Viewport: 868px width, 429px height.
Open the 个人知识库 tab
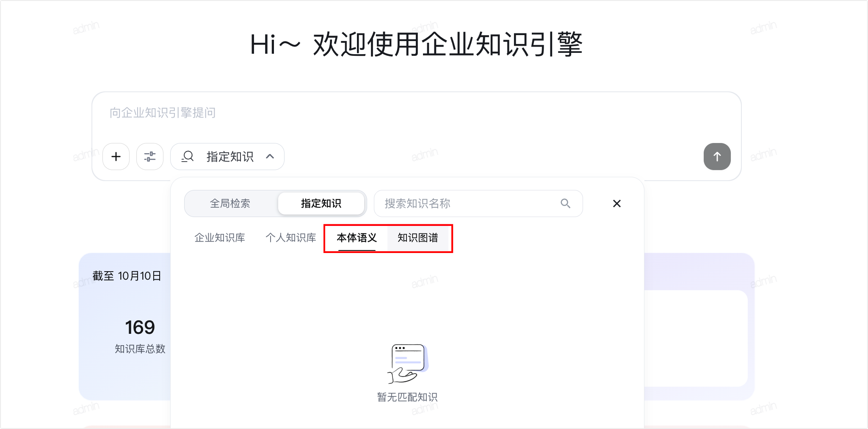(291, 238)
